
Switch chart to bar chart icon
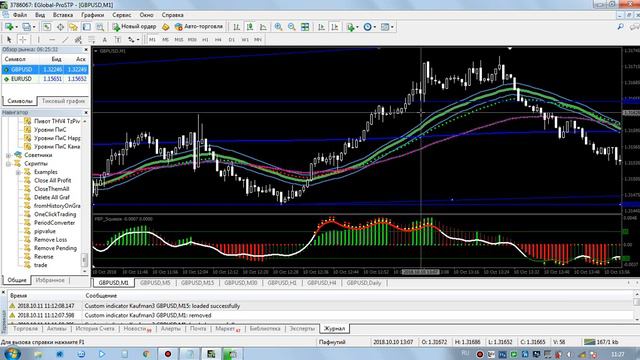pyautogui.click(x=236, y=27)
